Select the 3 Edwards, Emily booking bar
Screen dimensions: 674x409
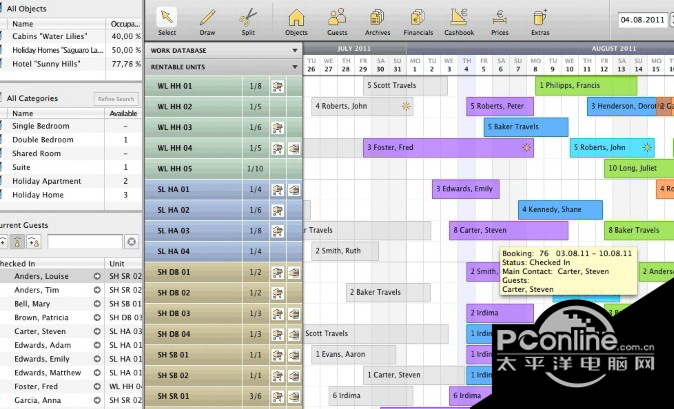pyautogui.click(x=466, y=189)
